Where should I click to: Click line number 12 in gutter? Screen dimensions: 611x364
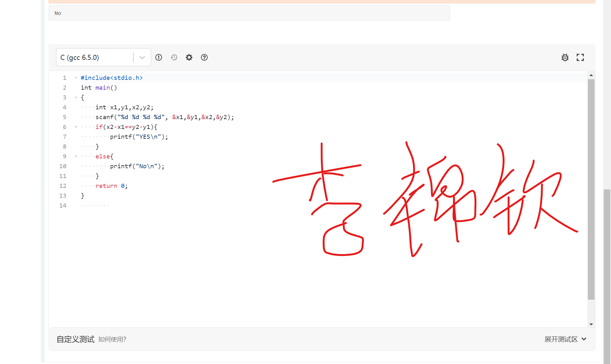click(63, 186)
